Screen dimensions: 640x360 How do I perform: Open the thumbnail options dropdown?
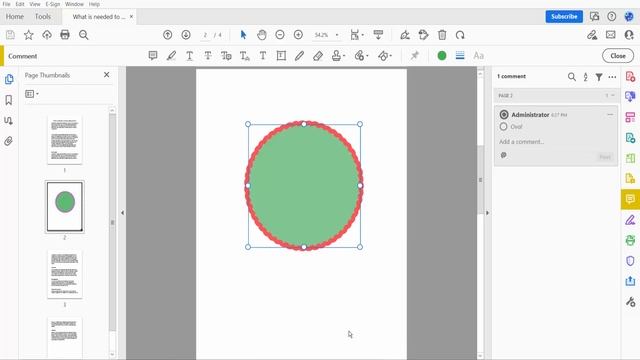tap(32, 94)
